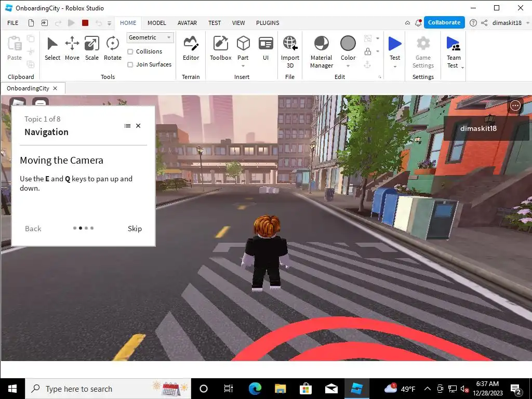Skip the tutorial step
The width and height of the screenshot is (532, 399).
pyautogui.click(x=135, y=229)
